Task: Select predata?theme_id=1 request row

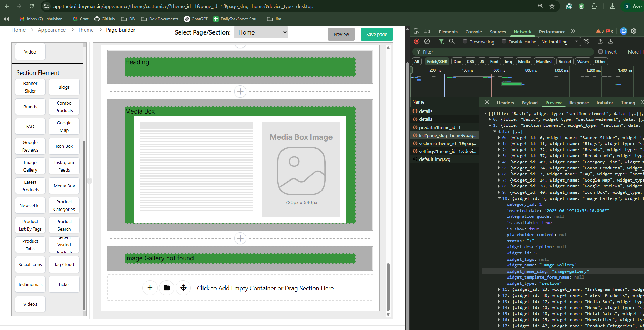Action: pyautogui.click(x=445, y=127)
